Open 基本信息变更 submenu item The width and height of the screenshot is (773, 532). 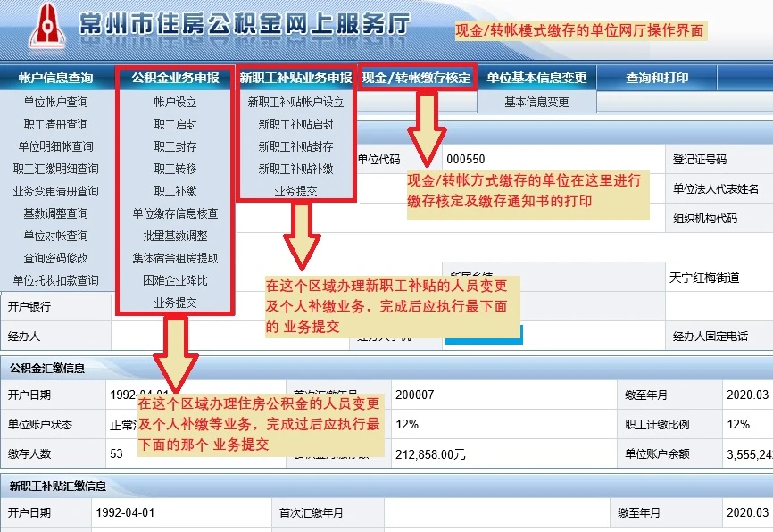point(536,102)
